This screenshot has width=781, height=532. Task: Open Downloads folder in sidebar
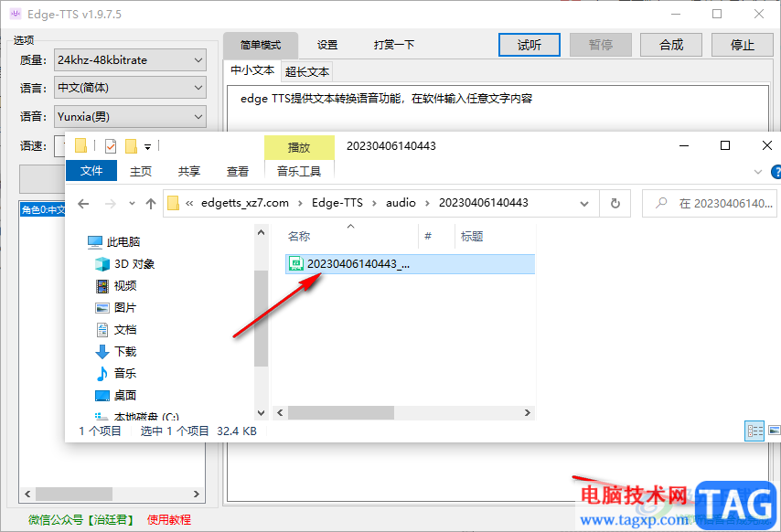[116, 351]
